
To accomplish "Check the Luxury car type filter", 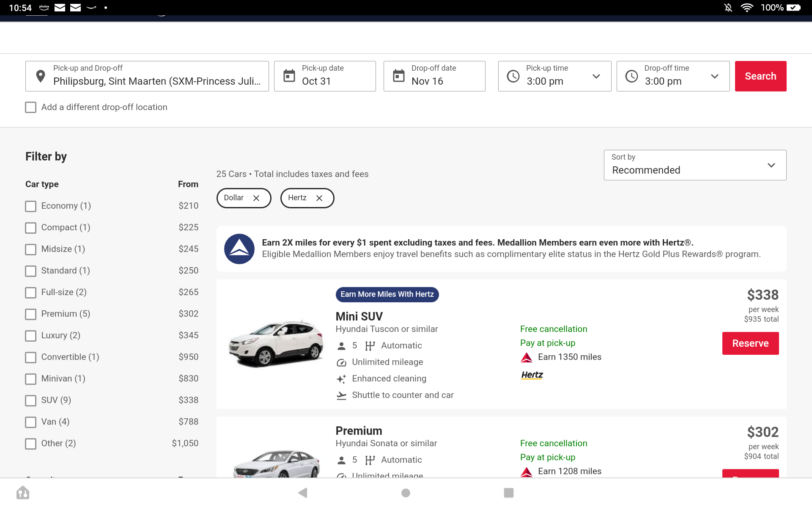I will [31, 336].
